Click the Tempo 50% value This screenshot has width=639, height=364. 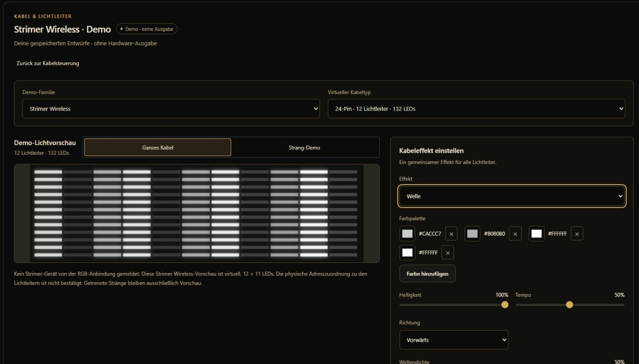(619, 295)
